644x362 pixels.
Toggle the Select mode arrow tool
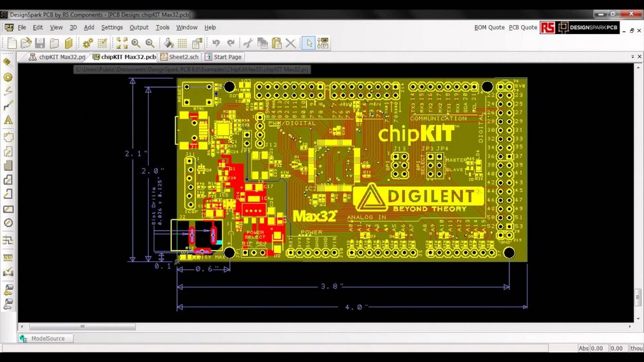309,43
